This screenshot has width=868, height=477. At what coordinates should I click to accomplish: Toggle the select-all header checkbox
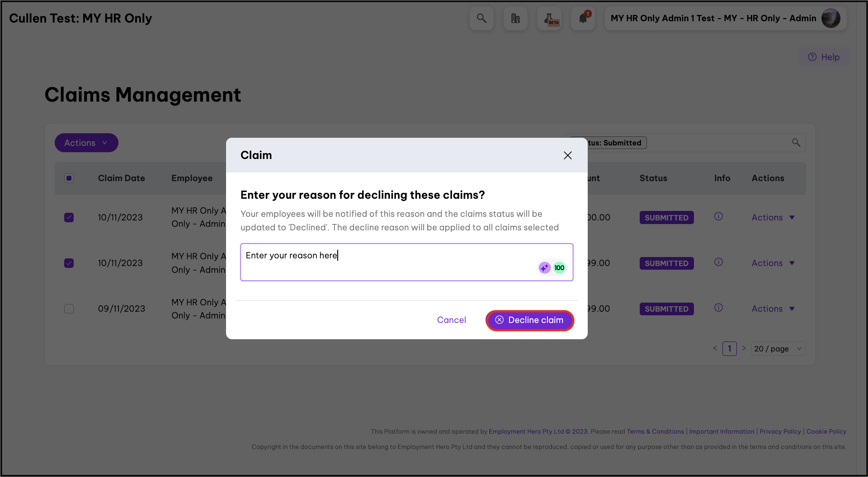tap(69, 178)
